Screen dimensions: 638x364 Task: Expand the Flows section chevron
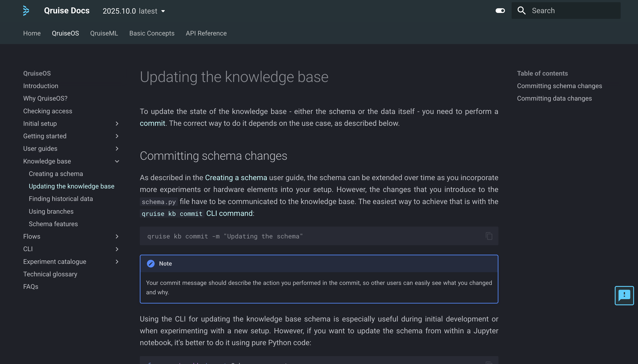[x=117, y=236]
